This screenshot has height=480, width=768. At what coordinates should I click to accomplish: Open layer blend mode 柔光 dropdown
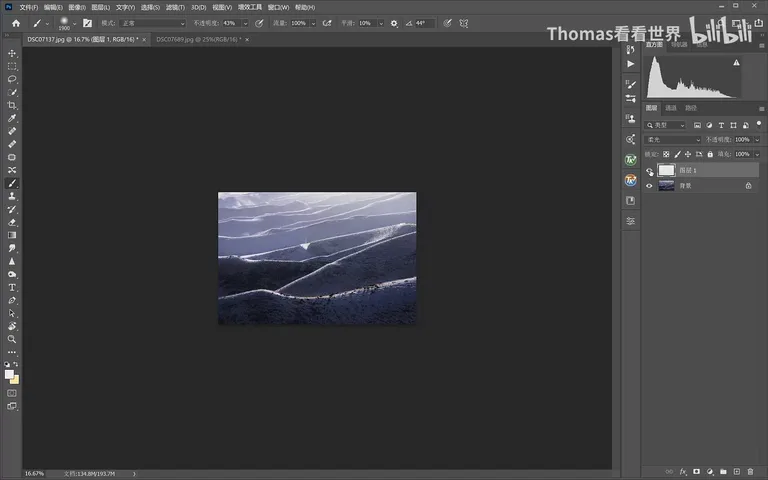pos(673,140)
